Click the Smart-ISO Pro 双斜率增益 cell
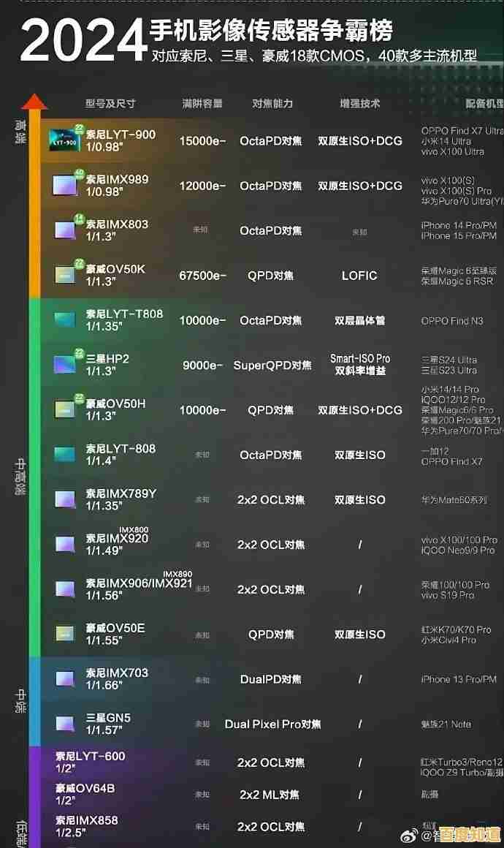 pos(360,365)
